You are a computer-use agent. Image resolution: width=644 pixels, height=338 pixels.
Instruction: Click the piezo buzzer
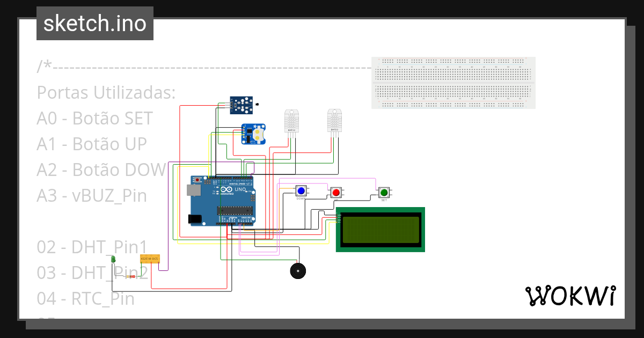click(x=298, y=271)
